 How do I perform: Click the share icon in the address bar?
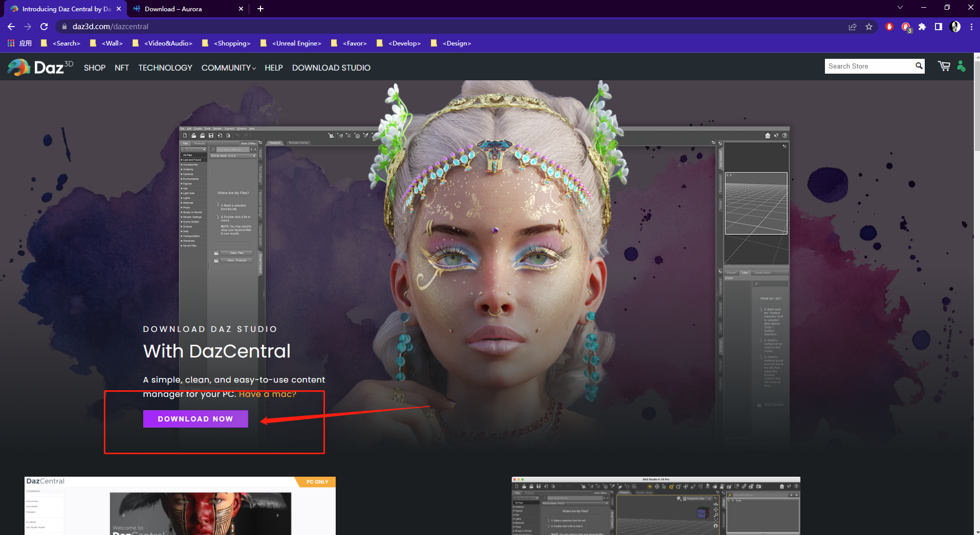852,27
